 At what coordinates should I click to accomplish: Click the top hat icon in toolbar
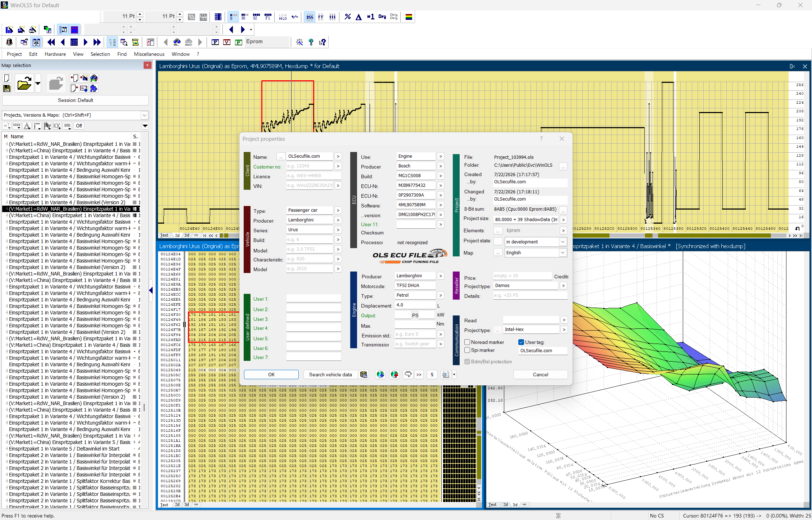[9, 42]
